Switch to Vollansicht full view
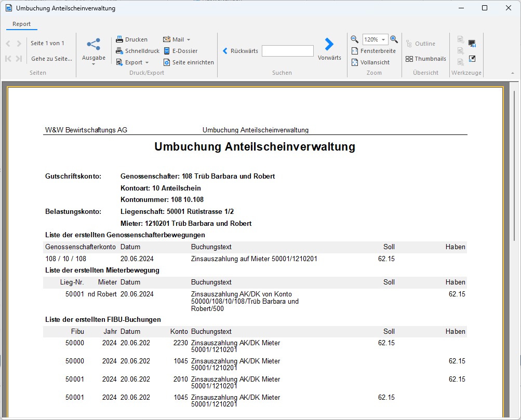The height and width of the screenshot is (420, 521). point(370,62)
